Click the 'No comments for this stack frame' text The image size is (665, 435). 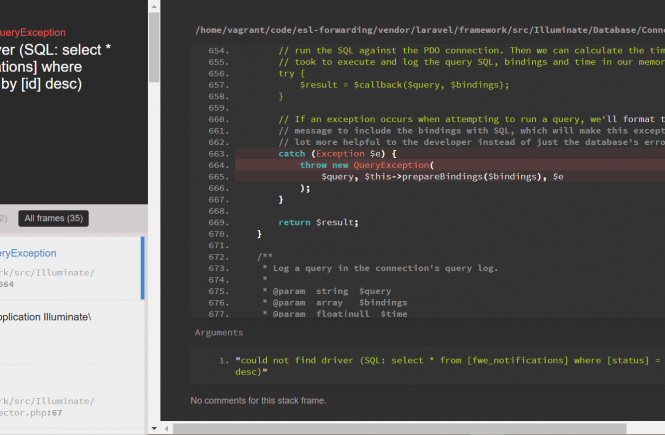click(258, 401)
